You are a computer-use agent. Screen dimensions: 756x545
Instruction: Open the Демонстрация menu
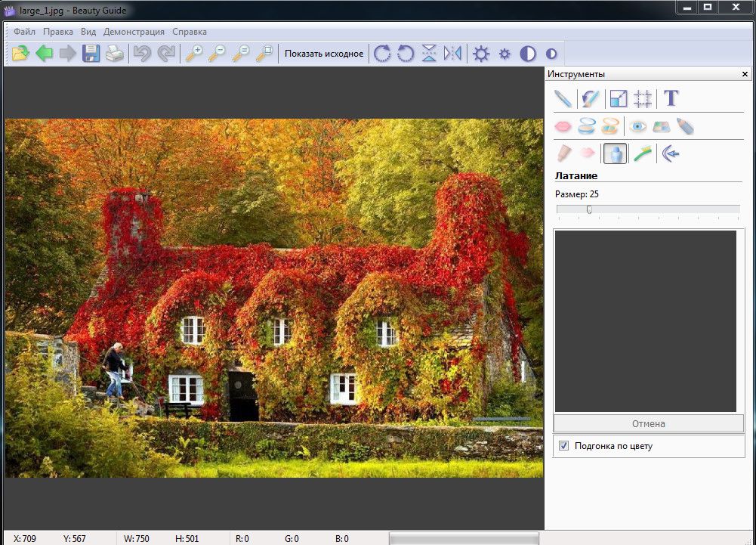point(134,32)
